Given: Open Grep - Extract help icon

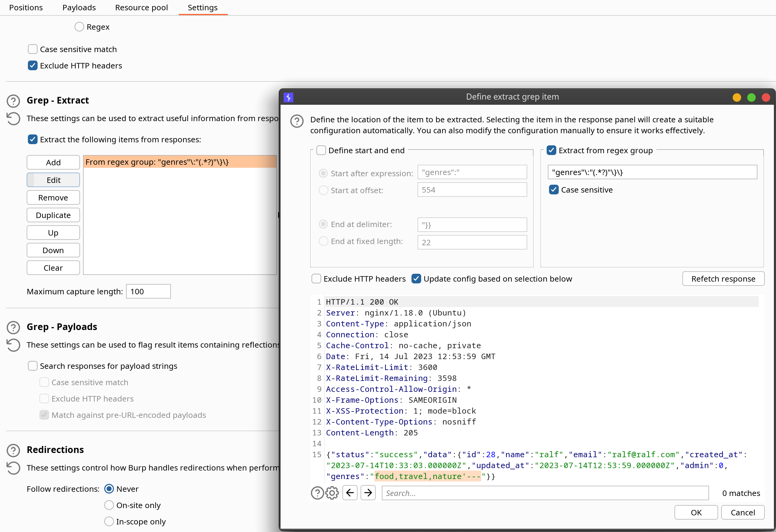Looking at the screenshot, I should click(x=13, y=101).
